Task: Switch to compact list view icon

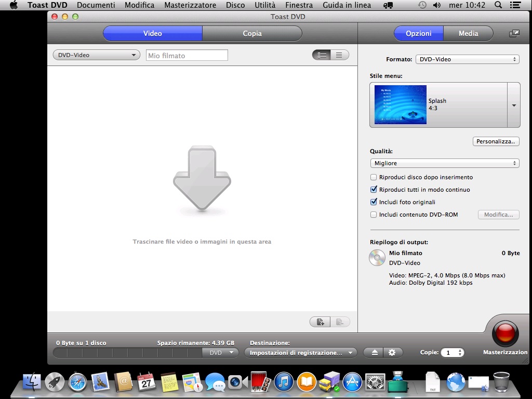Action: tap(340, 55)
